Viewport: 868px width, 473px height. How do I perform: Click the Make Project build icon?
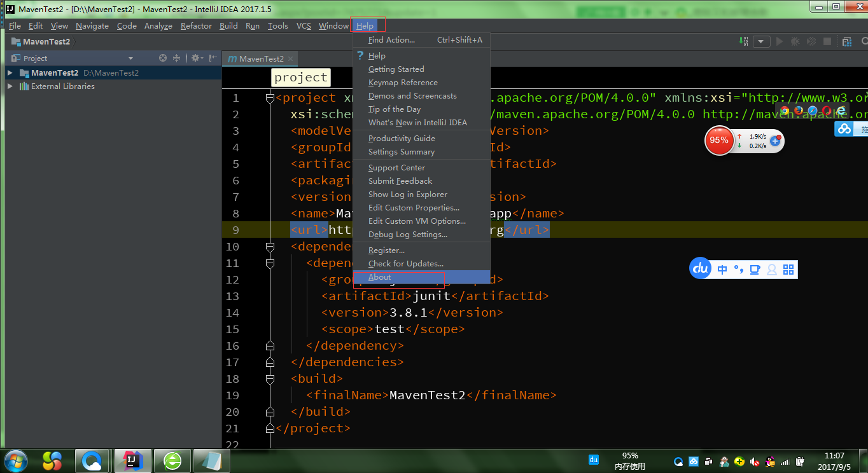click(745, 41)
